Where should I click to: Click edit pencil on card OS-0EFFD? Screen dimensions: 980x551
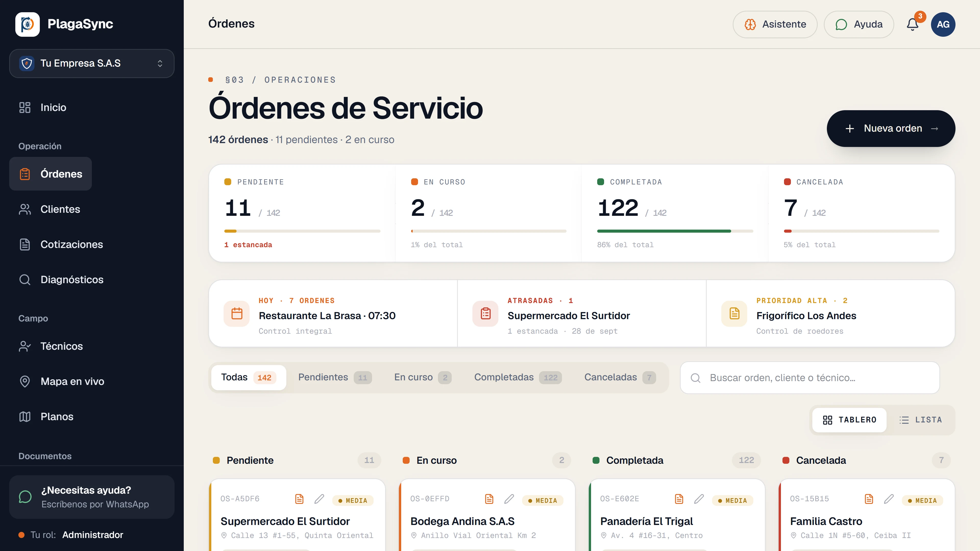[509, 498]
